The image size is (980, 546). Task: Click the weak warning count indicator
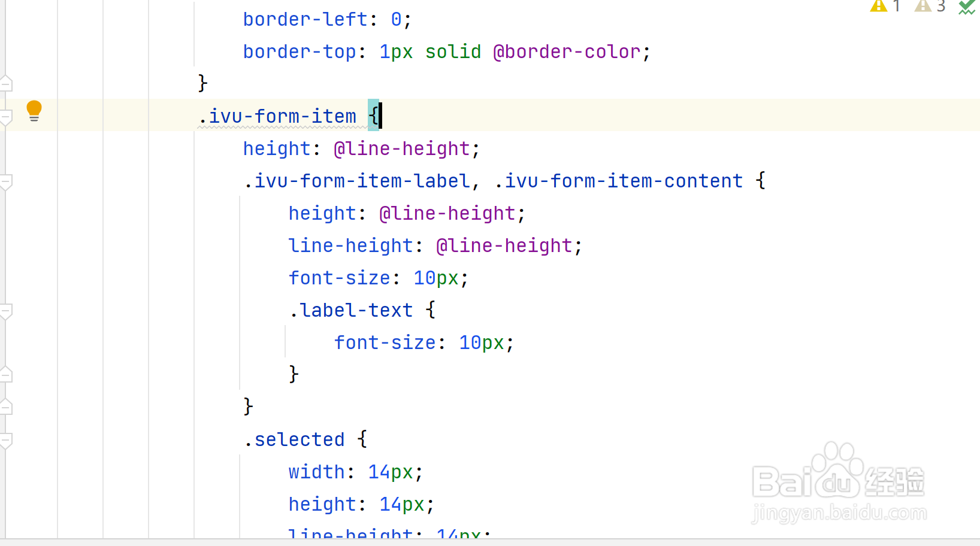[930, 7]
